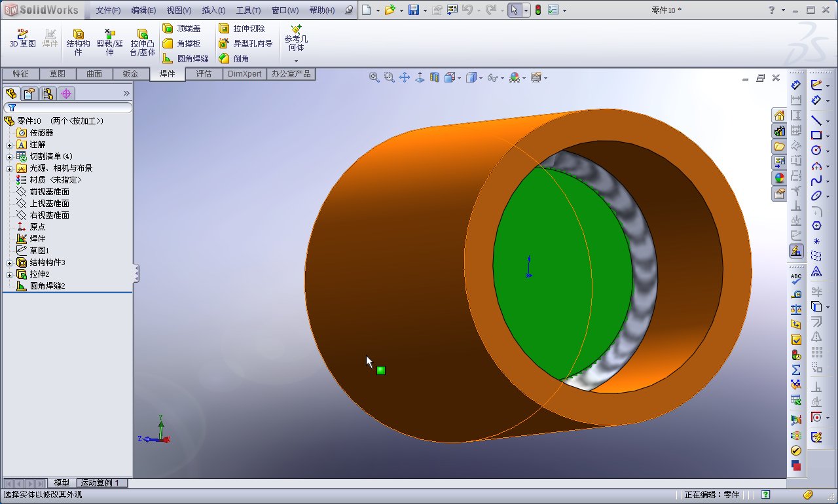Open an existing file
This screenshot has width=838, height=504.
coord(390,10)
